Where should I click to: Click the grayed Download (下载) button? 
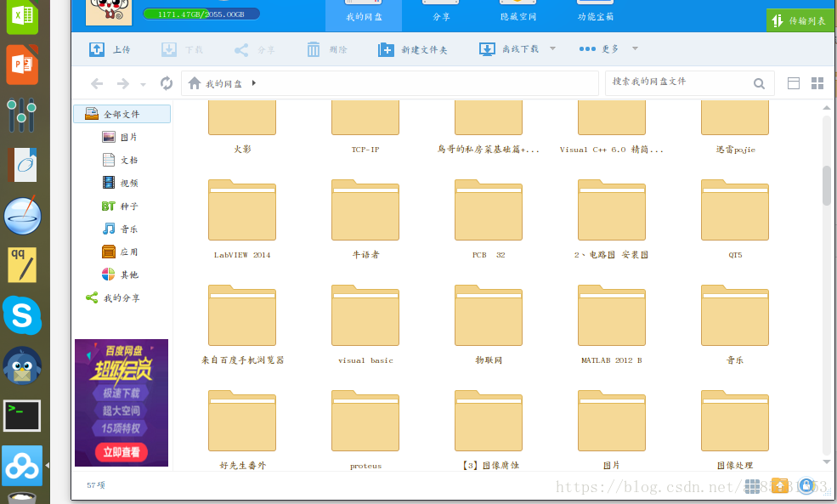tap(182, 49)
